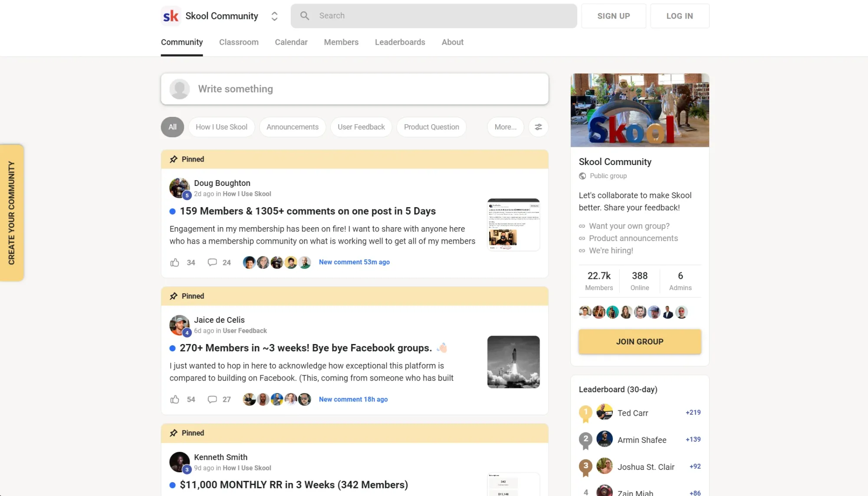Click the filter adjustment icon beside More
The image size is (868, 496).
point(538,127)
